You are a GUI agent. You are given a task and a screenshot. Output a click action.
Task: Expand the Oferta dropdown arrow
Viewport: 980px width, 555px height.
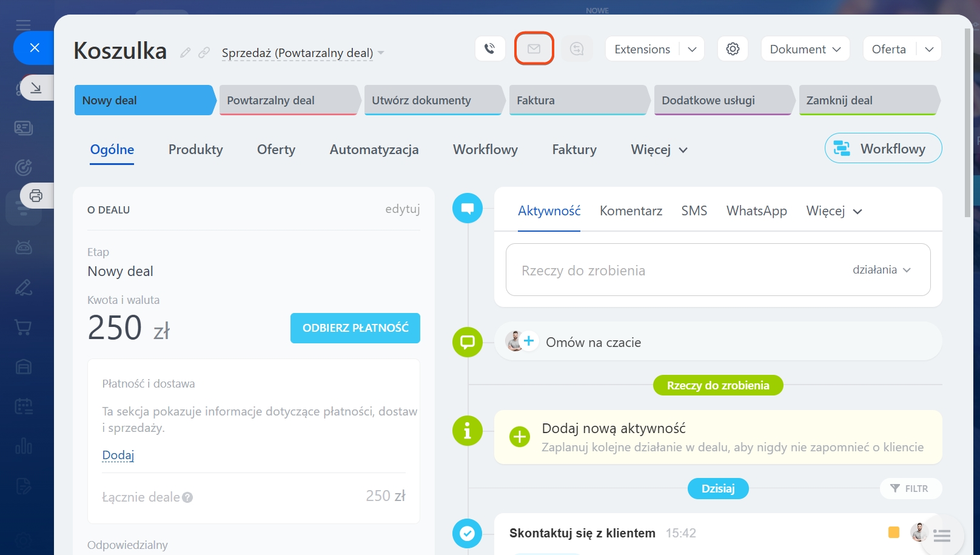coord(929,49)
